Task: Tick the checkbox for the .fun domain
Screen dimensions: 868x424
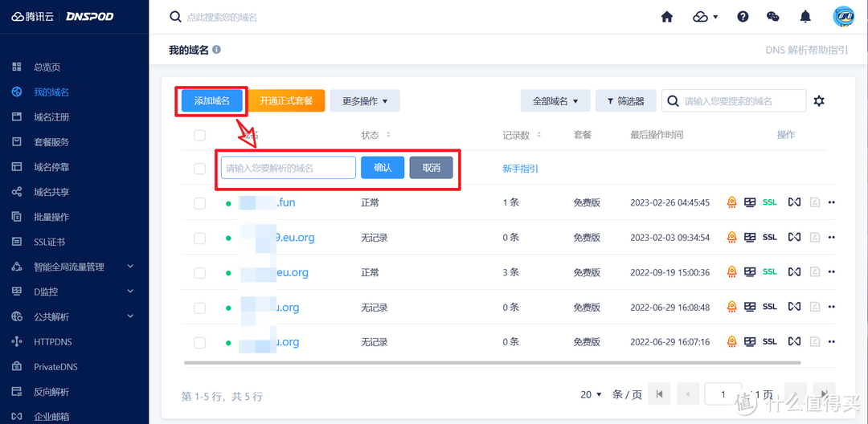Action: [x=199, y=203]
